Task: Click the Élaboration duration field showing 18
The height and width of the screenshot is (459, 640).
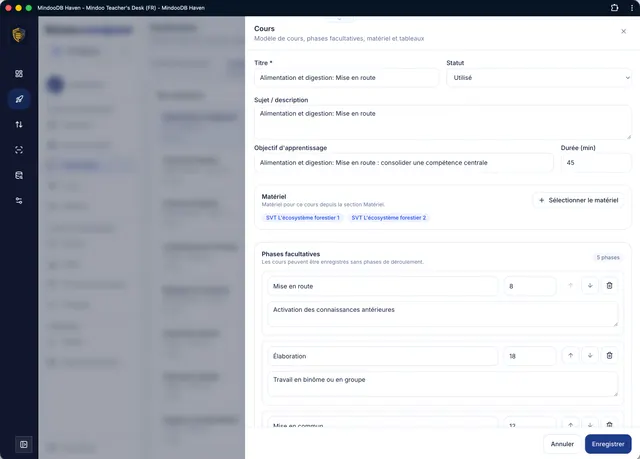Action: point(530,356)
